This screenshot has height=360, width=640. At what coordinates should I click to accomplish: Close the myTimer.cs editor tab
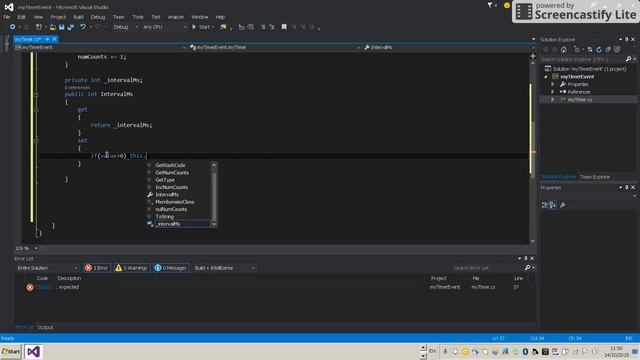(54, 39)
